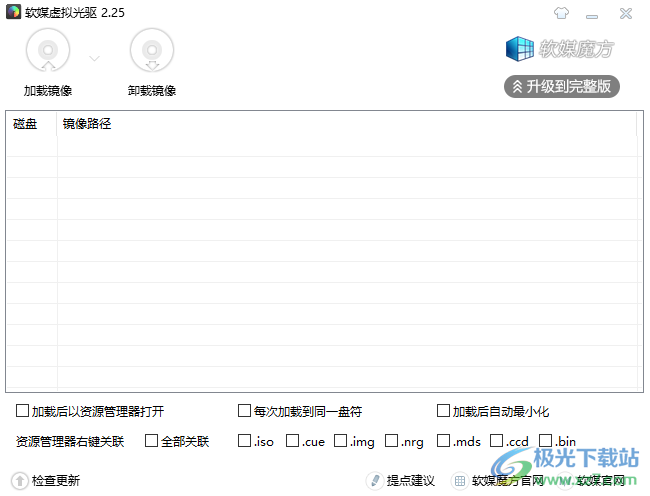Check the .img association box
Screen dimensions: 650x496
tap(341, 440)
